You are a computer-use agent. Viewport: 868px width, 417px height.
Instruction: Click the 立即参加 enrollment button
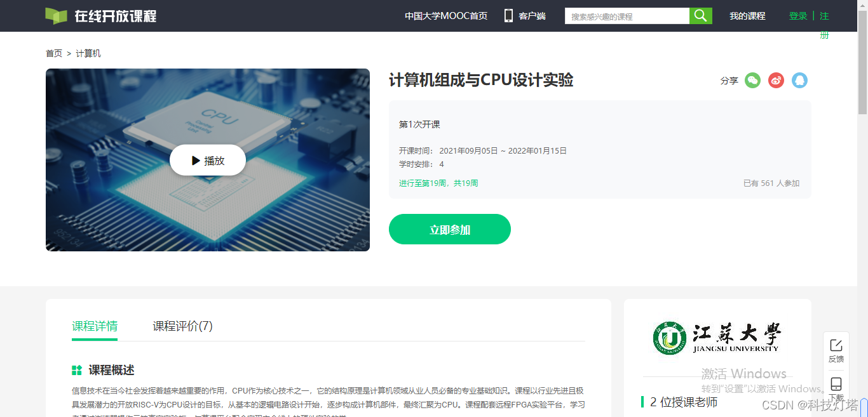click(449, 229)
